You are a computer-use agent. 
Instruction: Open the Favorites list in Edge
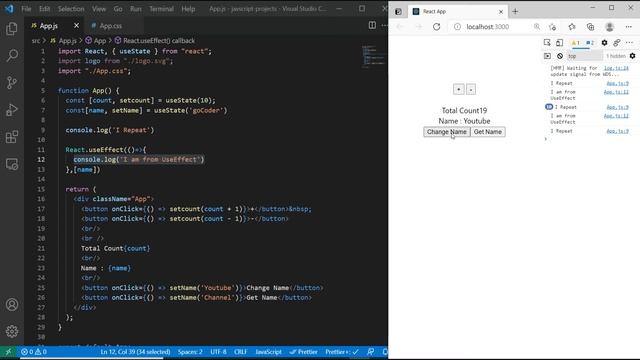(x=572, y=27)
